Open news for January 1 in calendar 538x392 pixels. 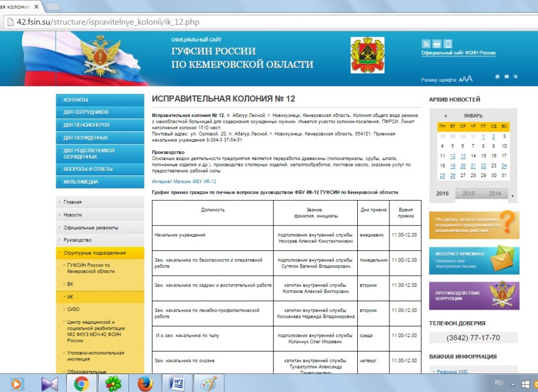pos(483,136)
